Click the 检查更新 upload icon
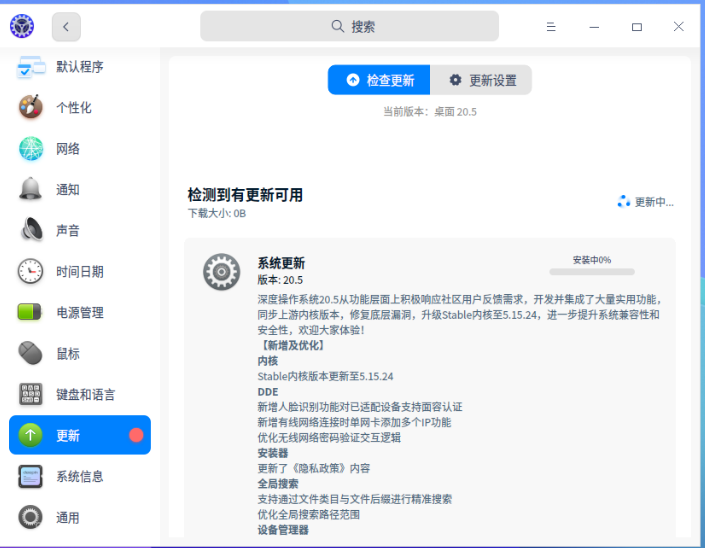Viewport: 705px width, 548px height. click(353, 80)
